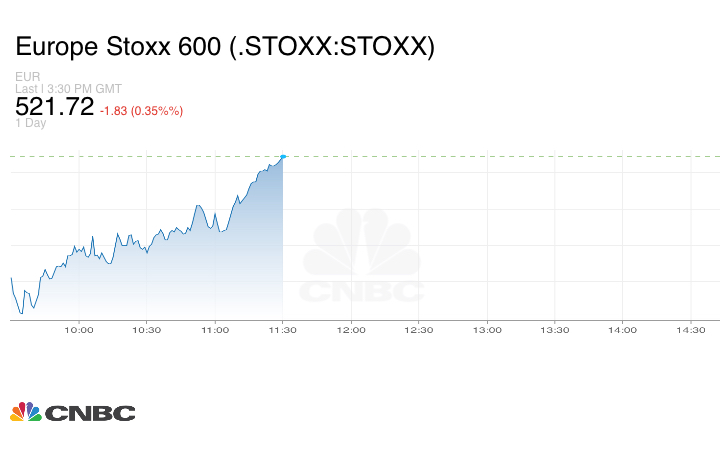The width and height of the screenshot is (720, 450).
Task: Click the 14:00 time axis label
Action: click(x=623, y=330)
